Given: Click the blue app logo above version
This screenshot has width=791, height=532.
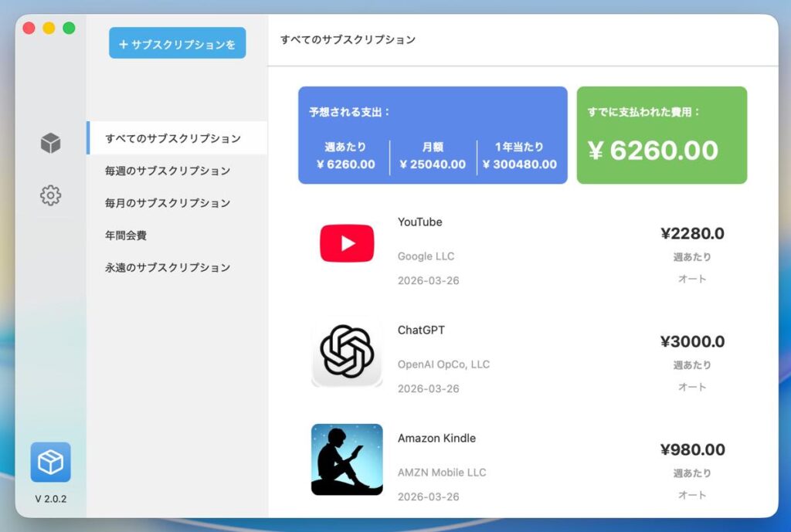Looking at the screenshot, I should pos(50,462).
